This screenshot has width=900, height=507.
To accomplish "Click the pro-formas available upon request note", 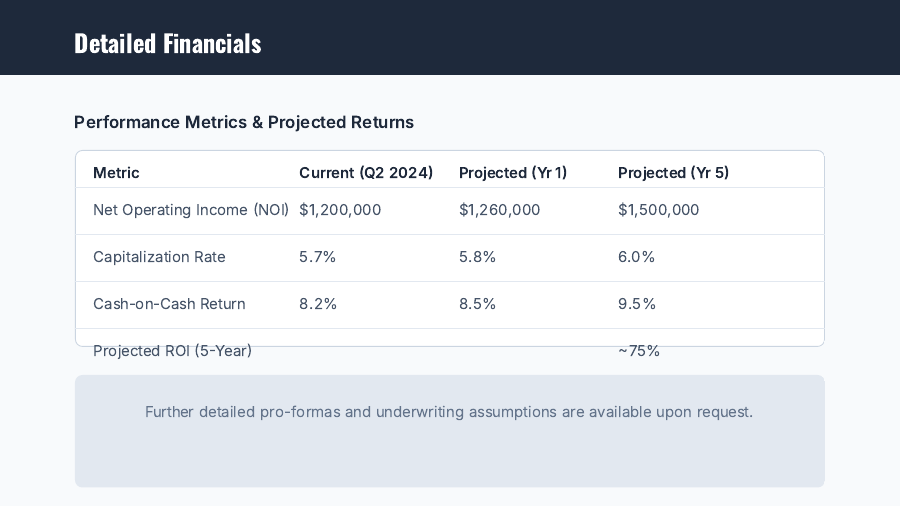I will click(x=449, y=412).
